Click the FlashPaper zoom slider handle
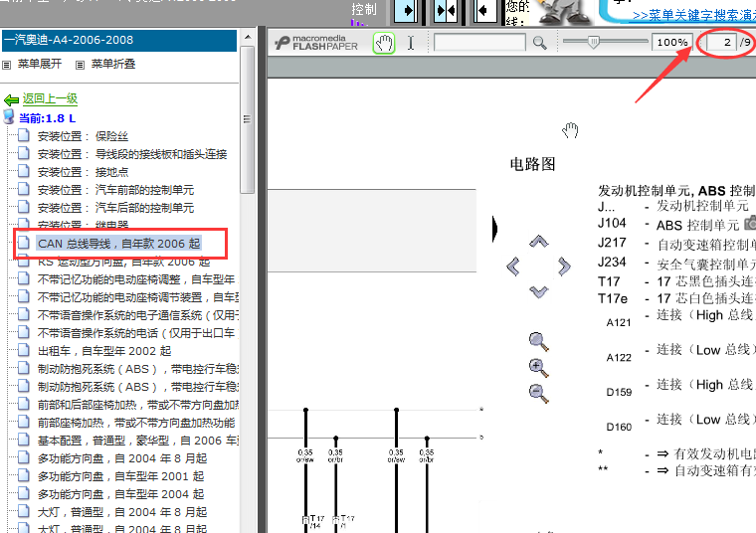This screenshot has height=533, width=756. 594,43
